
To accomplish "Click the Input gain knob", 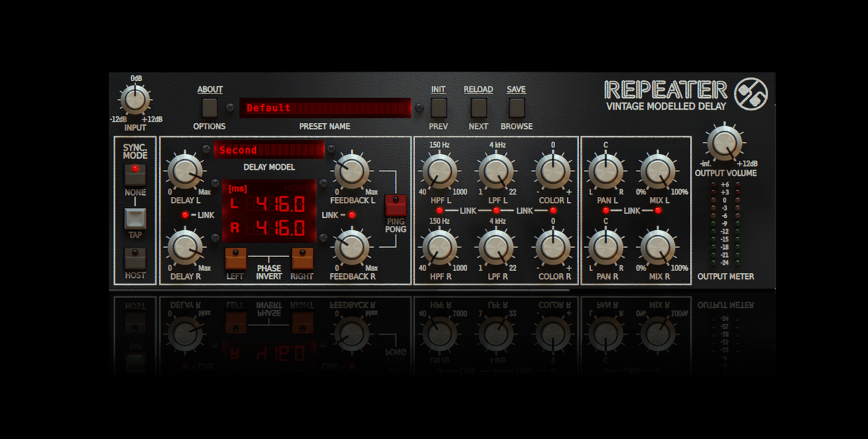I will pos(135,100).
